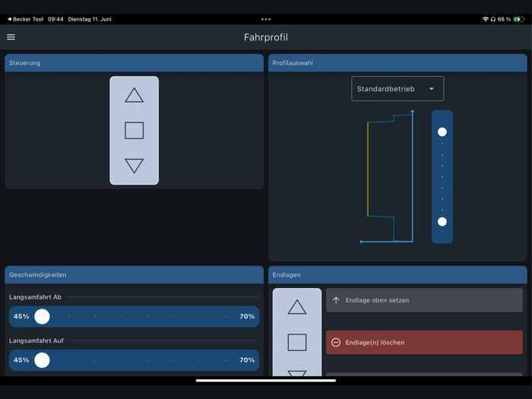Click the Endlagen panel header
Image resolution: width=532 pixels, height=399 pixels.
397,275
